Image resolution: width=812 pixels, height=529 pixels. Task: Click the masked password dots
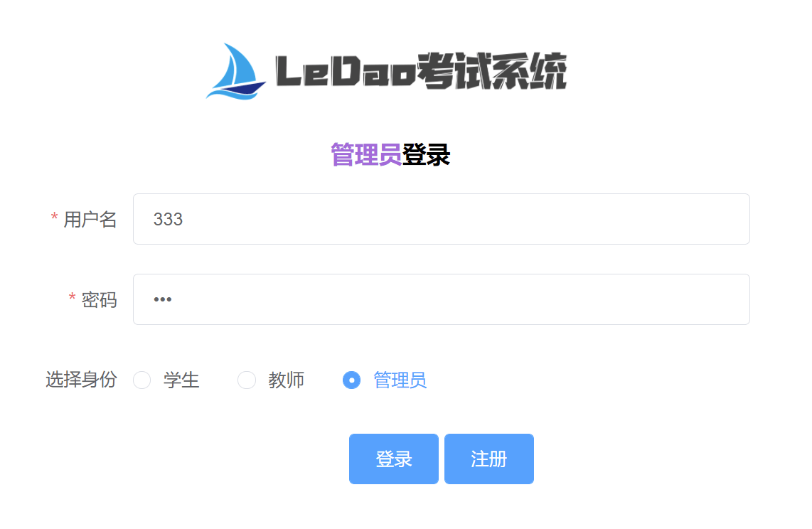163,299
